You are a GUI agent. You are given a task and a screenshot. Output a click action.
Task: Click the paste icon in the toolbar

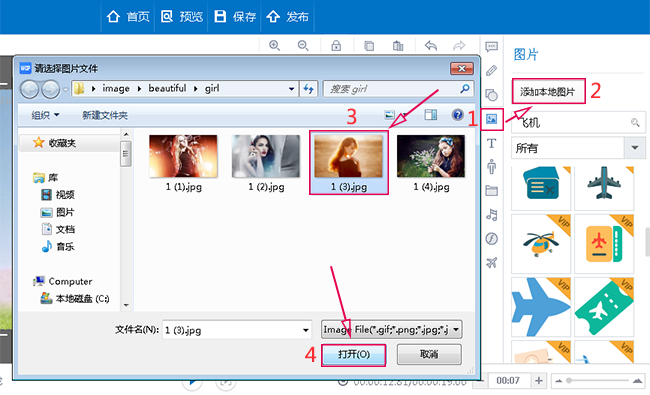[x=398, y=46]
